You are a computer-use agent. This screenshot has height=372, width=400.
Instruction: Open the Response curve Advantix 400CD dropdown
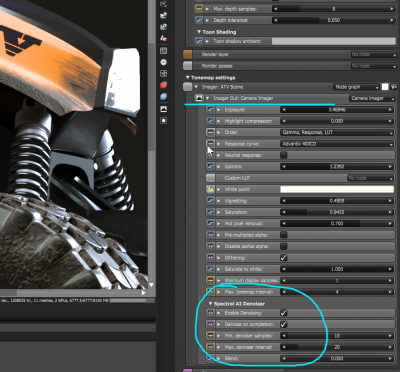pos(337,144)
